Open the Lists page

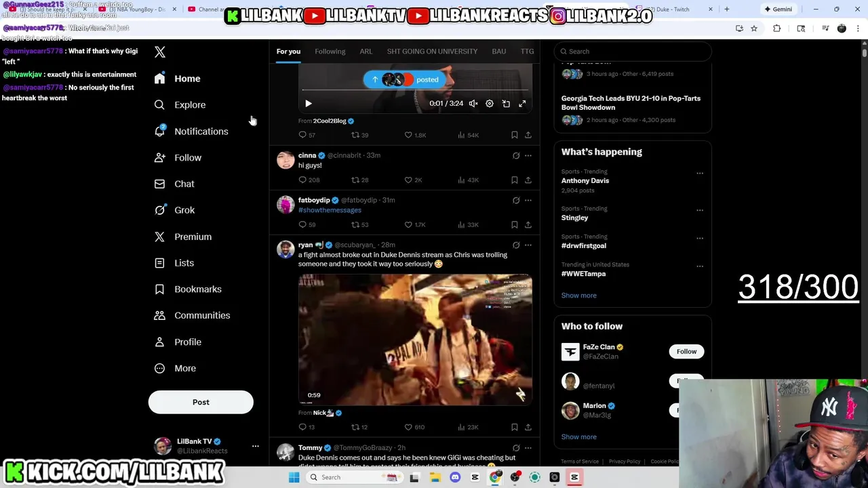[174, 263]
